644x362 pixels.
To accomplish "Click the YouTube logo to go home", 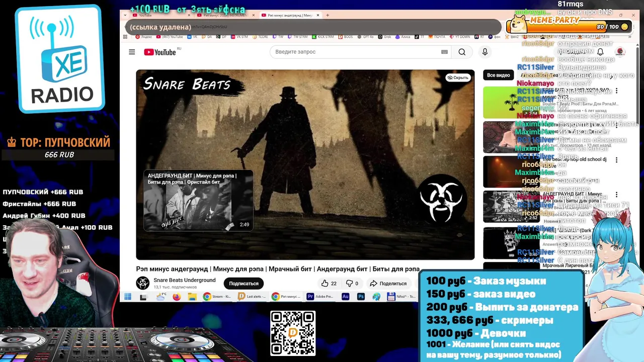I will click(x=160, y=52).
